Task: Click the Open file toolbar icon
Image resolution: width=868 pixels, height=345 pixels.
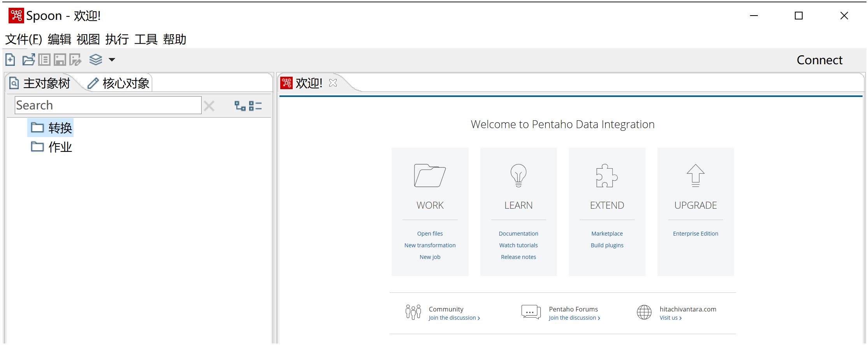Action: coord(28,60)
